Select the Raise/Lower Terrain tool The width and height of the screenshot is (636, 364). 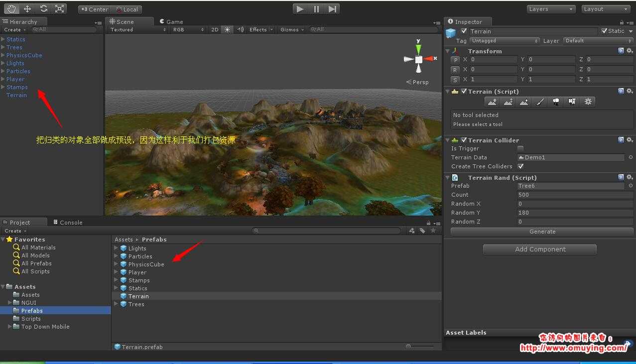492,102
